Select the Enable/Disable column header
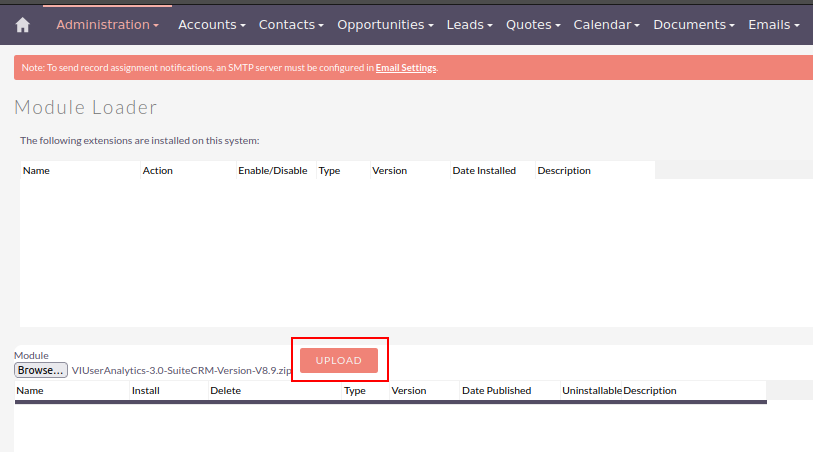The height and width of the screenshot is (452, 813). [x=272, y=171]
